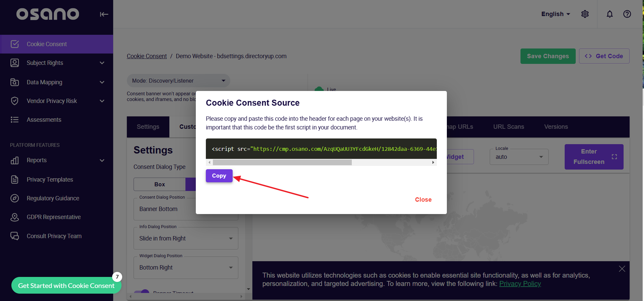Open Cookie Consent in the sidebar

(57, 44)
